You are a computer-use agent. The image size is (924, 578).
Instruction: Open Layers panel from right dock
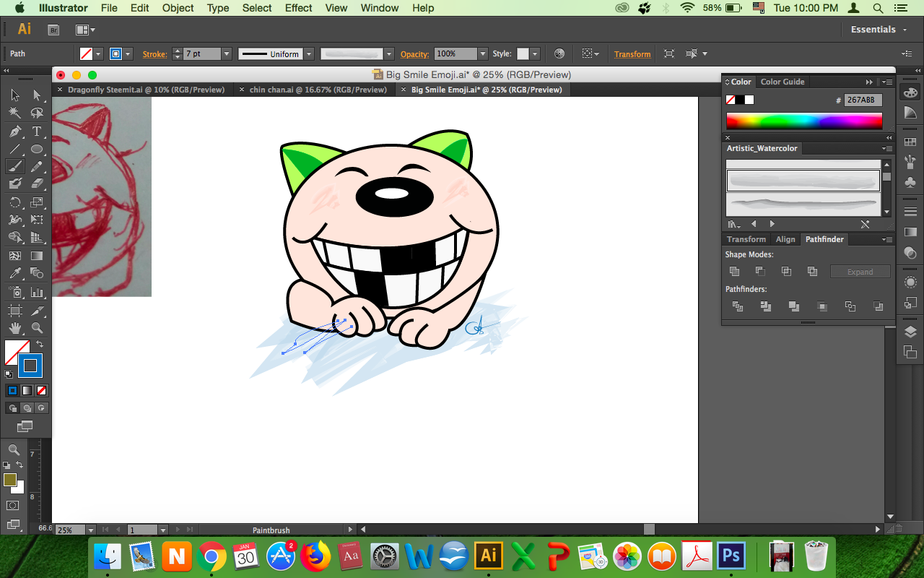pos(910,332)
